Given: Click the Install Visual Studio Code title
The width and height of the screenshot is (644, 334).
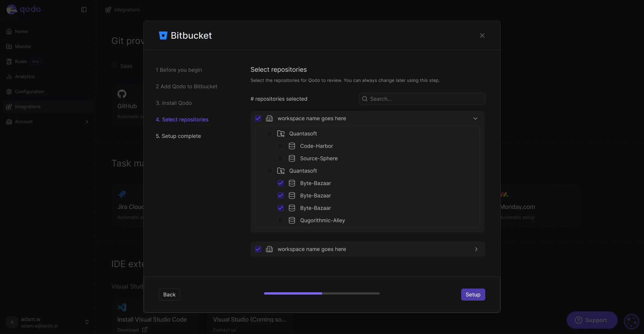Looking at the screenshot, I should [152, 319].
